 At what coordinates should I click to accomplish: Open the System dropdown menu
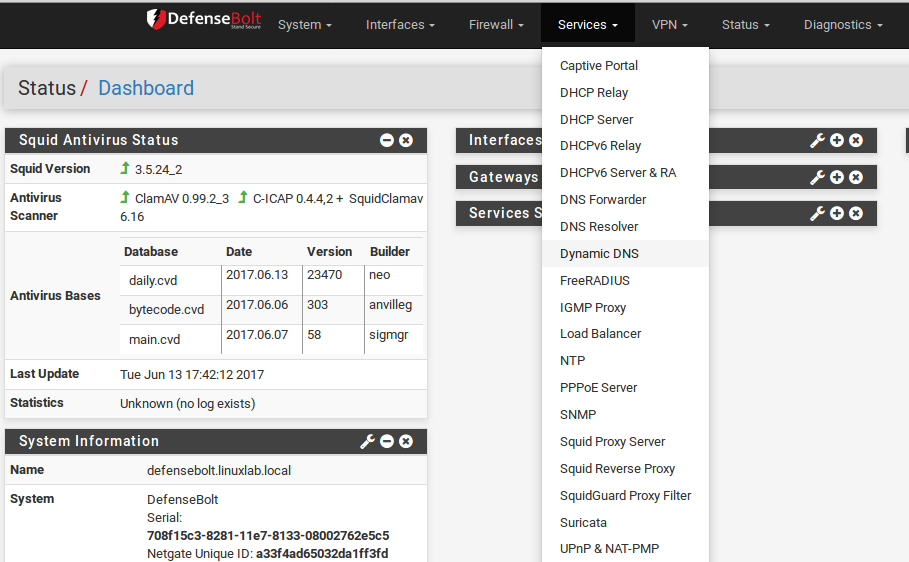point(304,25)
